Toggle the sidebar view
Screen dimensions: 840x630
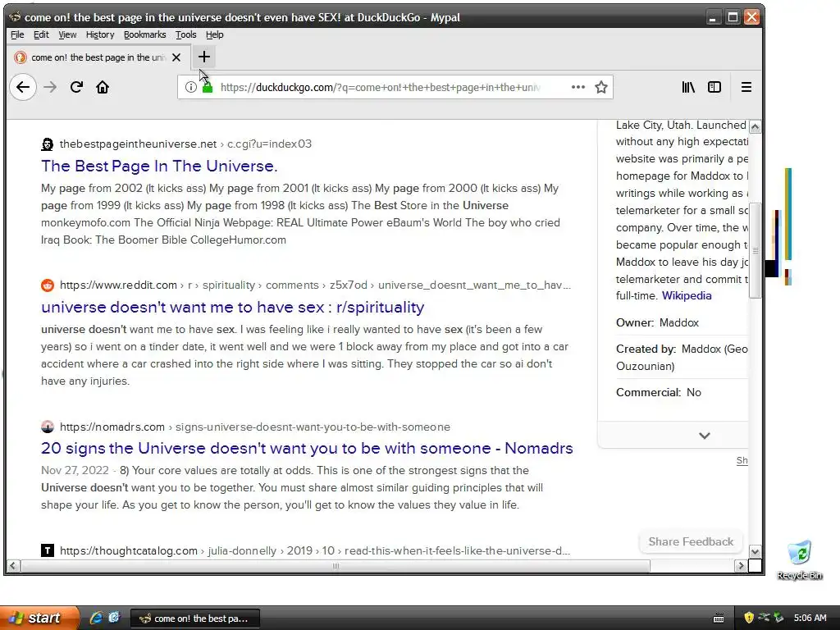point(714,87)
